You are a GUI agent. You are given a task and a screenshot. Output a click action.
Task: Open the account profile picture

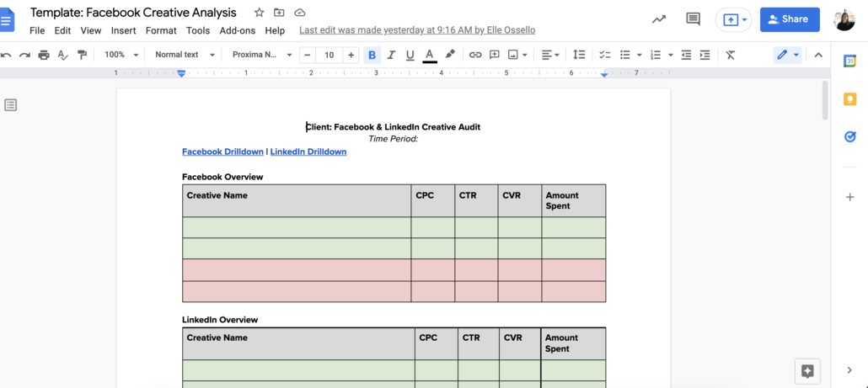[844, 20]
